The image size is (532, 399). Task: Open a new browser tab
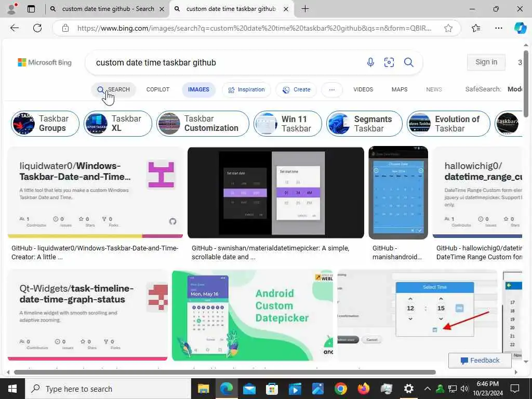click(x=305, y=9)
